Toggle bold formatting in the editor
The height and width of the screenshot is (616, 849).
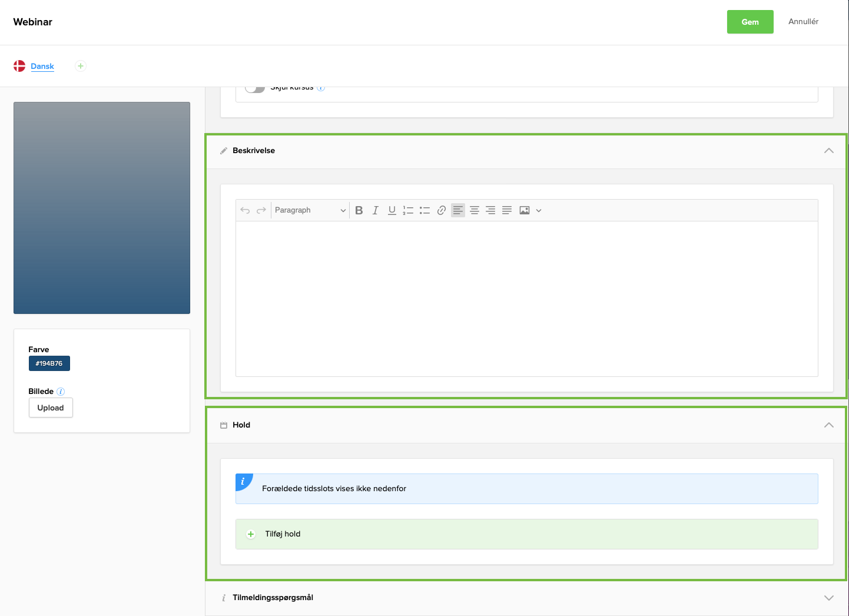click(x=359, y=210)
